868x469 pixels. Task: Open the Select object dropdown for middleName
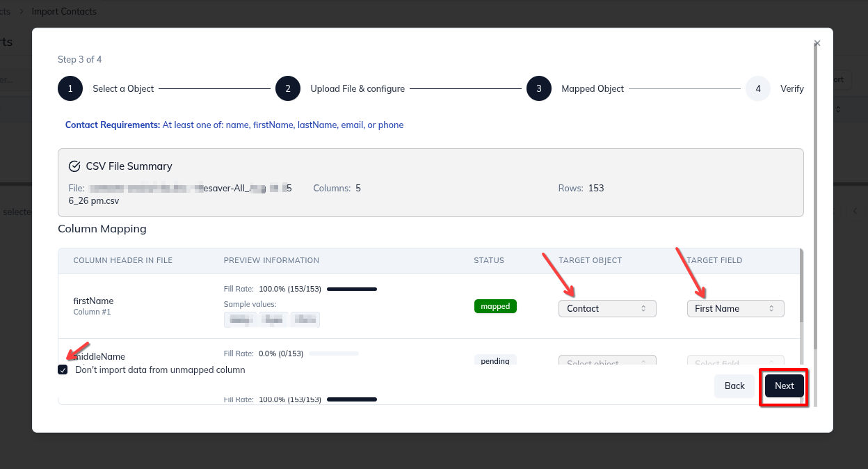[606, 363]
